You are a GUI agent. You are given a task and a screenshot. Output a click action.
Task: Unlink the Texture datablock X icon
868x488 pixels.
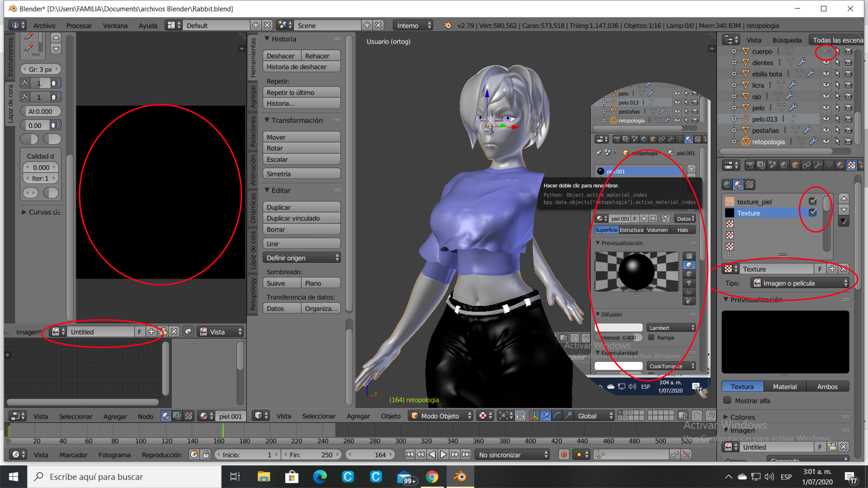pyautogui.click(x=843, y=269)
